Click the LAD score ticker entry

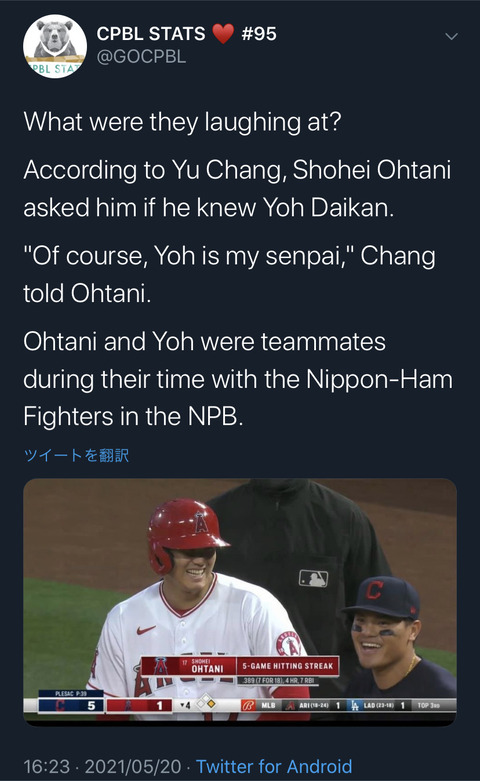click(379, 705)
